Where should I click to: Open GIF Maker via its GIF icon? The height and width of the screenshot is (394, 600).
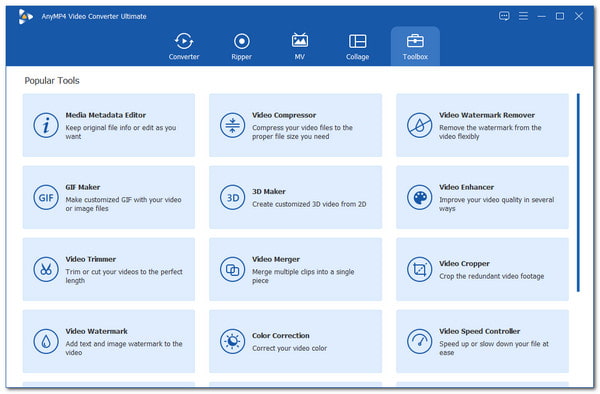pyautogui.click(x=46, y=197)
